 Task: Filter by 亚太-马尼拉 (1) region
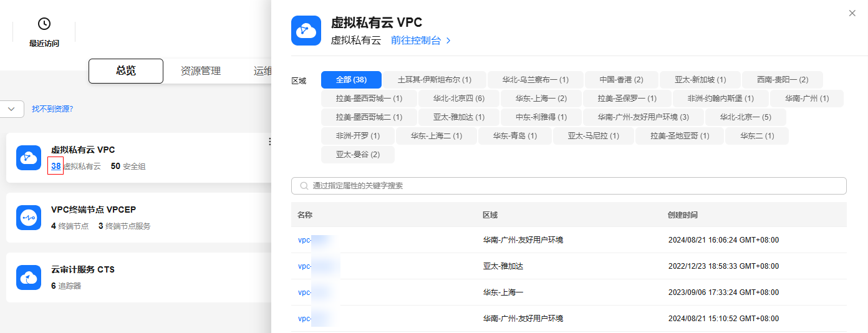click(x=594, y=136)
